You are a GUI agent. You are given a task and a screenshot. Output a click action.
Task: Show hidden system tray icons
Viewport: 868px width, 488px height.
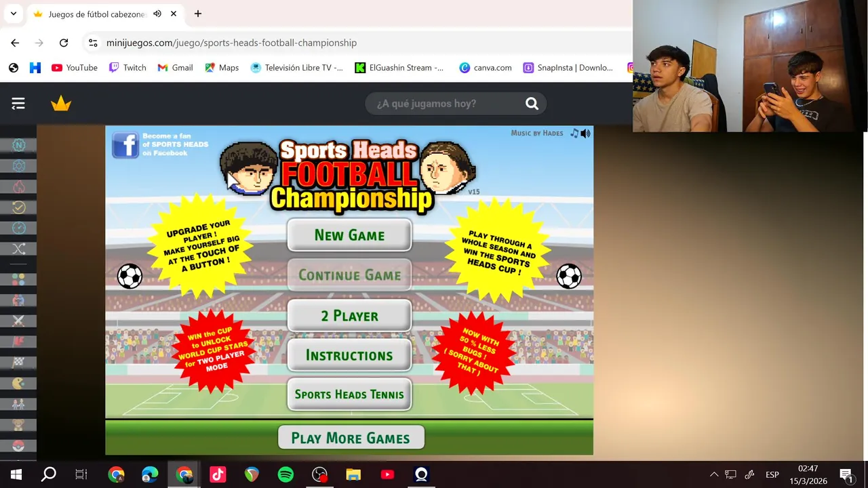click(714, 474)
